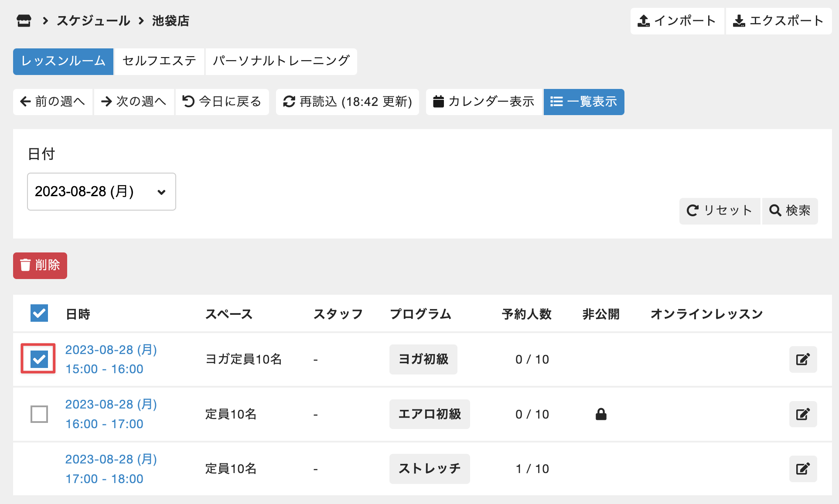This screenshot has height=504, width=839.
Task: Check the 16:00 - 17:00 row checkbox
Action: 39,414
